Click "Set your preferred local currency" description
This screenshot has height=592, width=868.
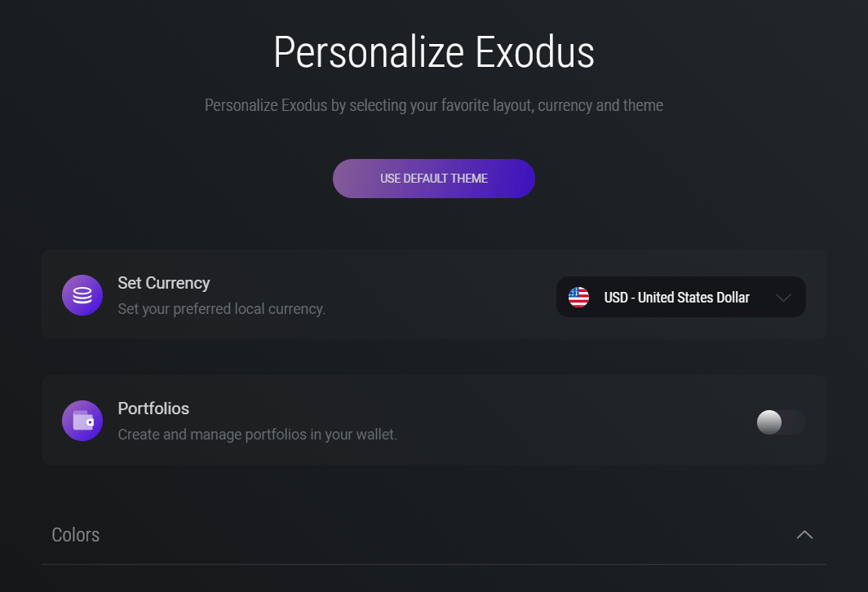coord(221,309)
